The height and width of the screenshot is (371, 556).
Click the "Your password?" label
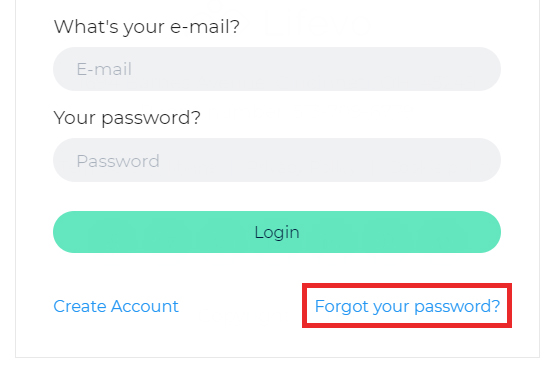click(x=127, y=117)
